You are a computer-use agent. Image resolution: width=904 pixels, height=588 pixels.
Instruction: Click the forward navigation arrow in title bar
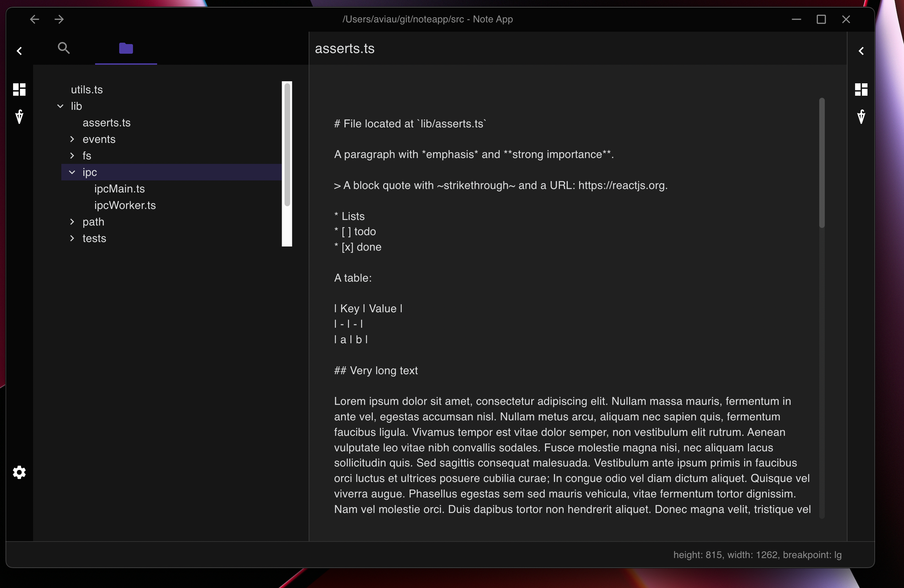[x=59, y=19]
